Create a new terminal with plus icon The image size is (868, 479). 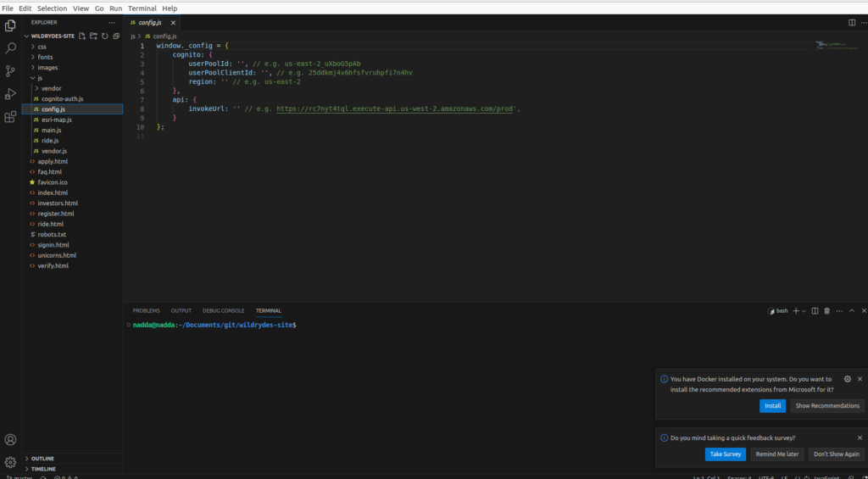click(796, 311)
